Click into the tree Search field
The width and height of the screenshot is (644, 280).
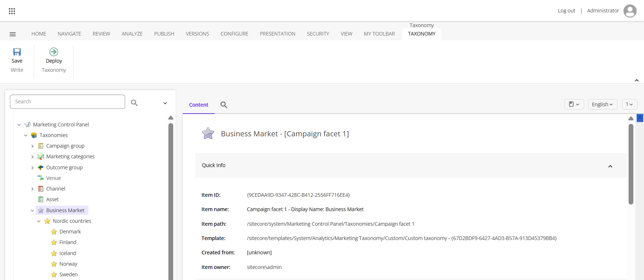pos(68,102)
